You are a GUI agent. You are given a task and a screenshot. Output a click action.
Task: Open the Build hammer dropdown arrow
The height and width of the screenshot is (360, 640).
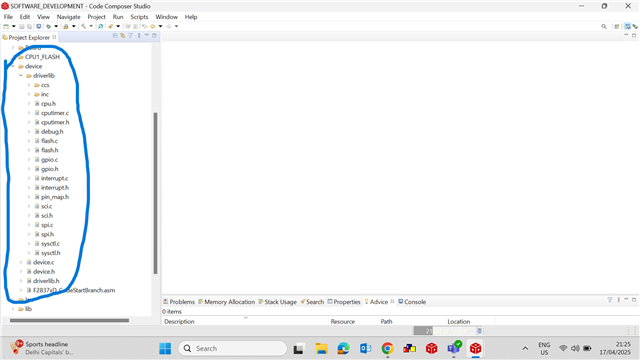[91, 26]
